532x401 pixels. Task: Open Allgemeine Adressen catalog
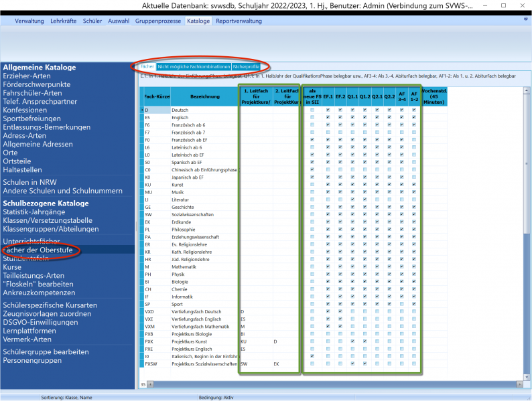click(x=38, y=144)
